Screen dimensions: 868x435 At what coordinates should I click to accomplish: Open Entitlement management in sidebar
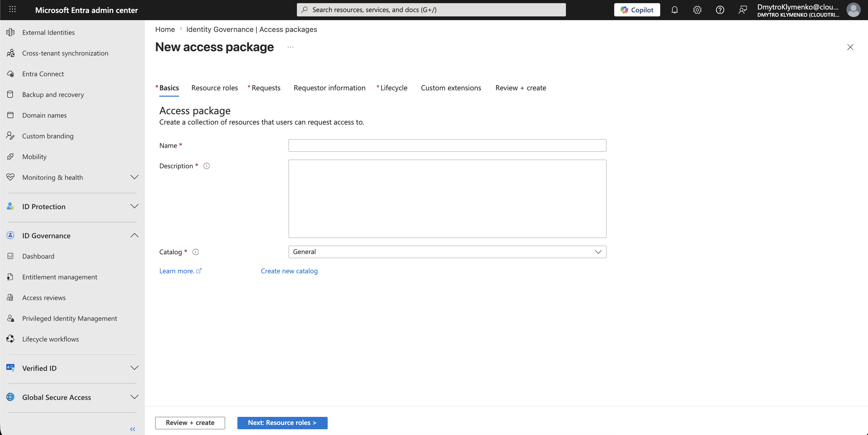tap(60, 277)
